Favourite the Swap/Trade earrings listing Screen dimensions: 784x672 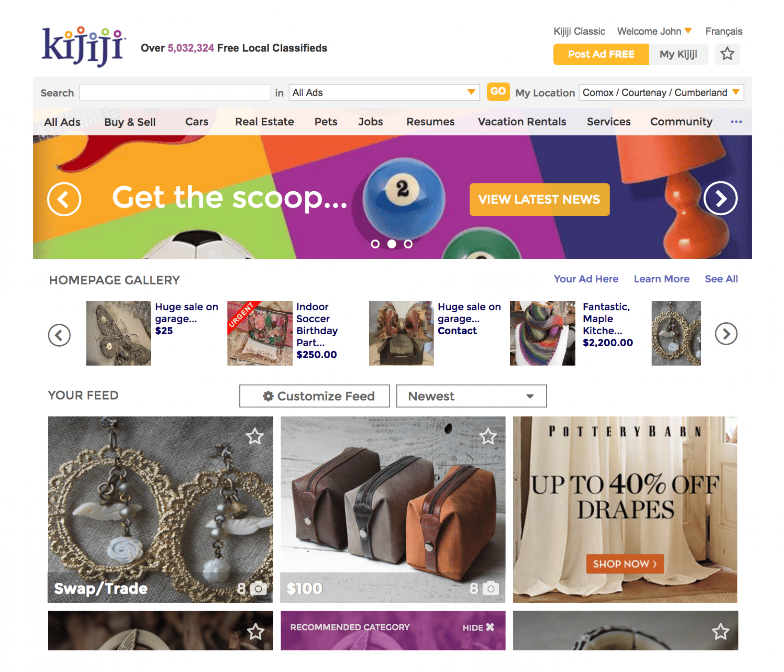[255, 436]
